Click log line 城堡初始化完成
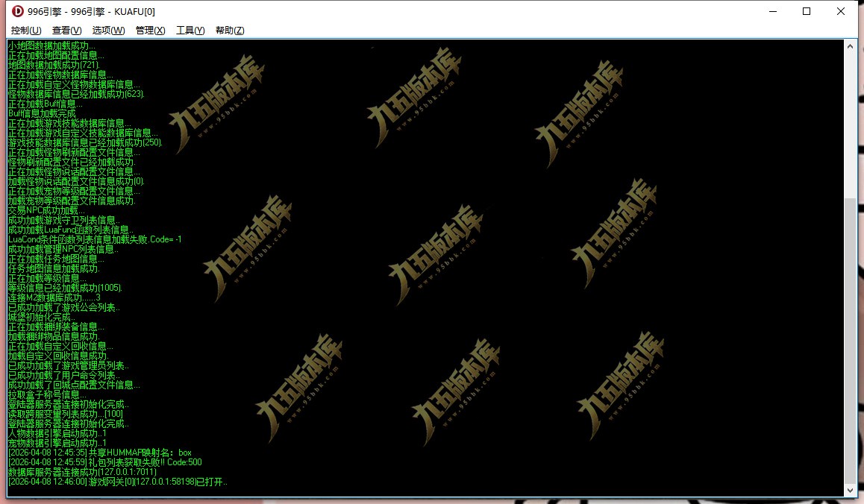The image size is (864, 504). click(x=41, y=317)
